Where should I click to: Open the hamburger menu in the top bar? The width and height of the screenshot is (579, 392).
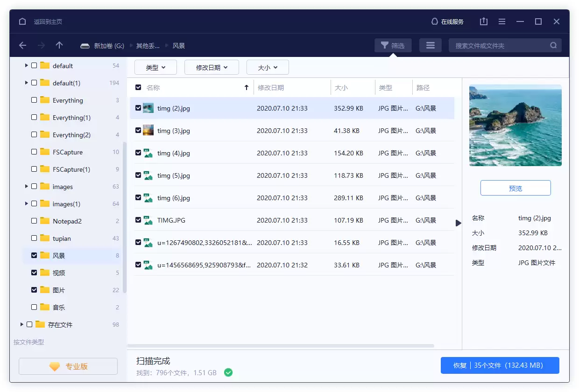click(501, 21)
